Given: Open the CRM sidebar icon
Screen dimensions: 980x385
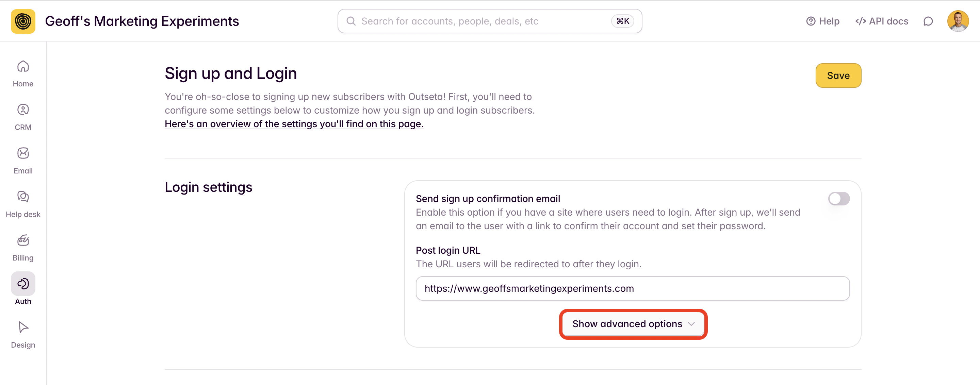Looking at the screenshot, I should click(x=23, y=110).
